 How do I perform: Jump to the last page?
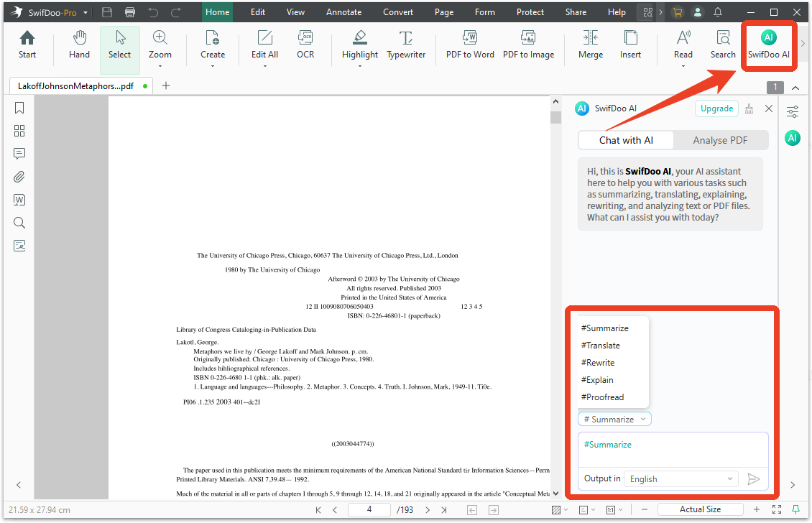[x=444, y=510]
